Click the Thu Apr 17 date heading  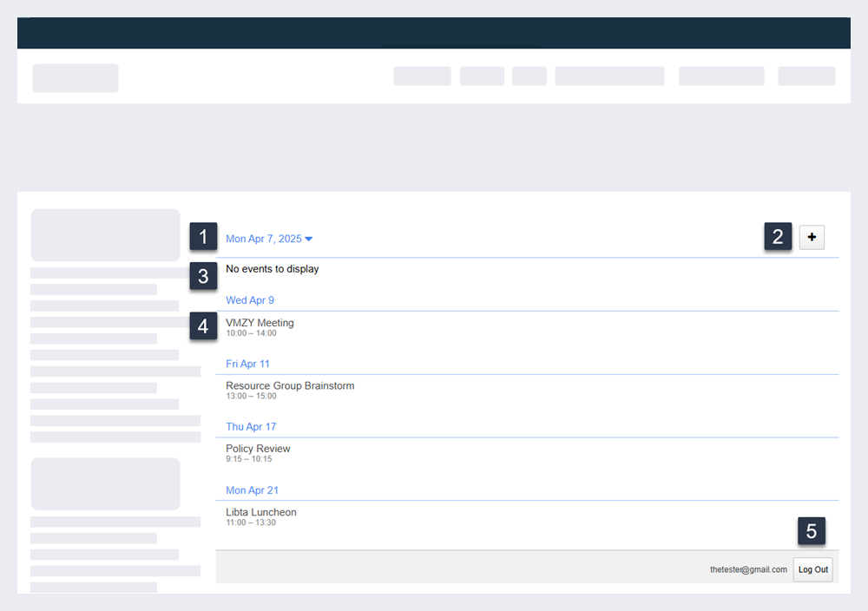pos(251,427)
